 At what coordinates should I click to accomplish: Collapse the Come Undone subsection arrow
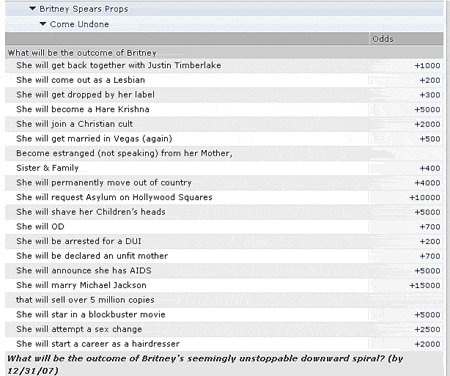(43, 24)
